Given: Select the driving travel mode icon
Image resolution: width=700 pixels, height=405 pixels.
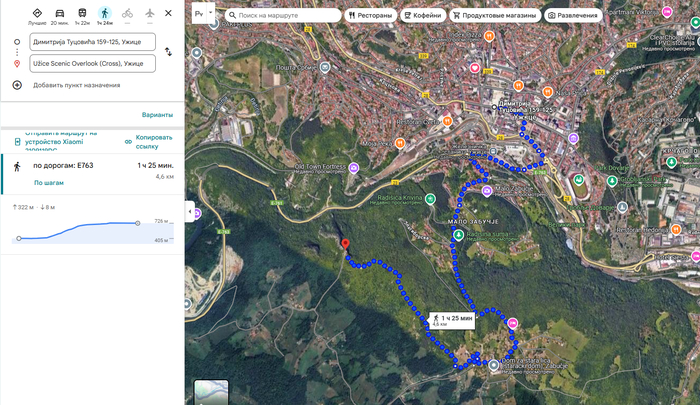Looking at the screenshot, I should click(x=59, y=13).
